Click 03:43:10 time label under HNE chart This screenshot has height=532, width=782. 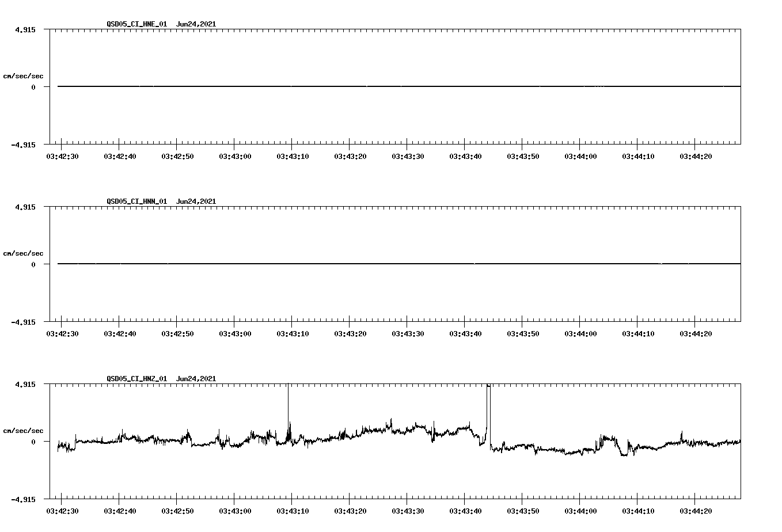click(293, 156)
